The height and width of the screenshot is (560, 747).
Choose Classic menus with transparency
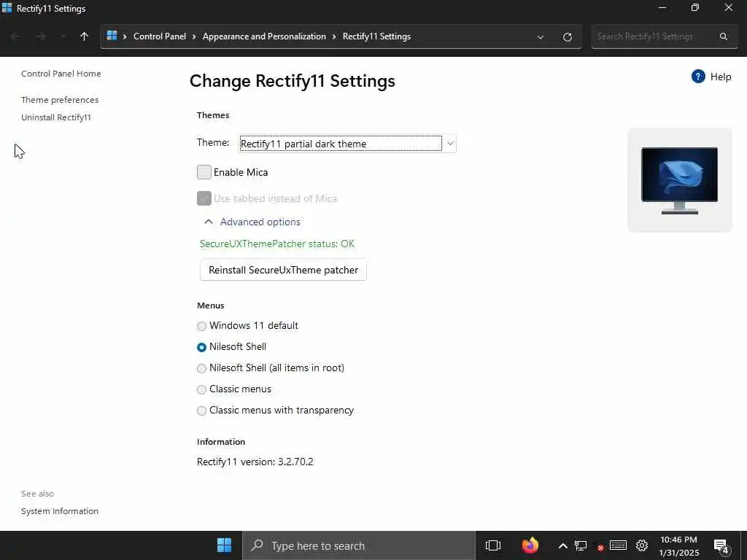[201, 411]
